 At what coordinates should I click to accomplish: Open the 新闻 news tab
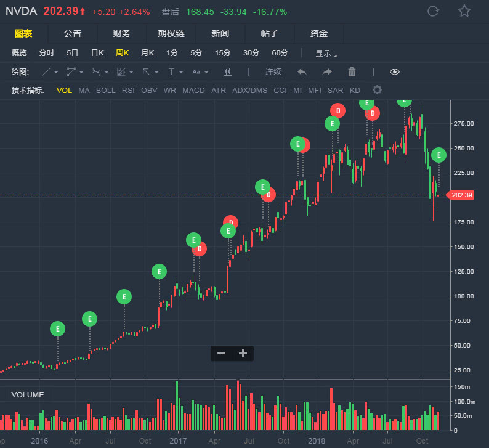coord(220,33)
